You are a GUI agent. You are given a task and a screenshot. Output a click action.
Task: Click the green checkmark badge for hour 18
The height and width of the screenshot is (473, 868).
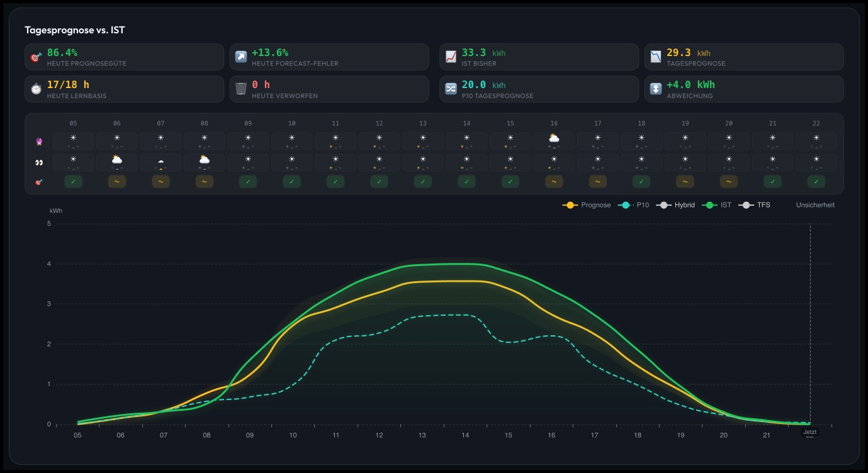(x=641, y=181)
